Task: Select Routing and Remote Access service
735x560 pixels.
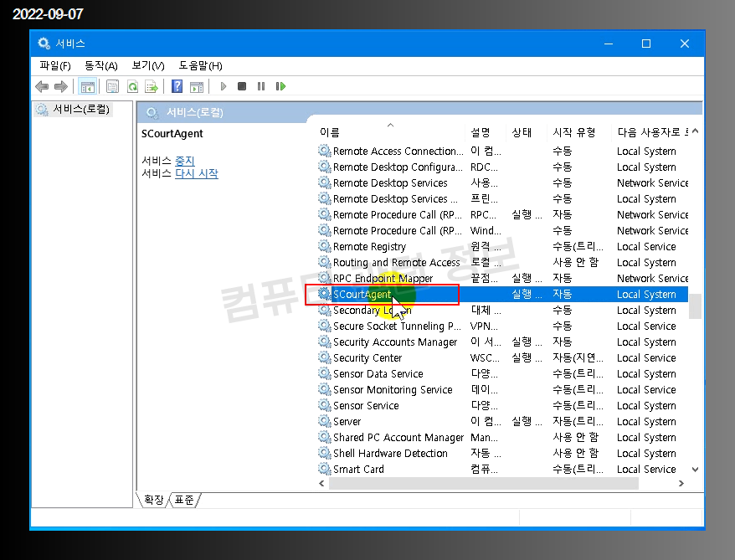Action: (502, 262)
